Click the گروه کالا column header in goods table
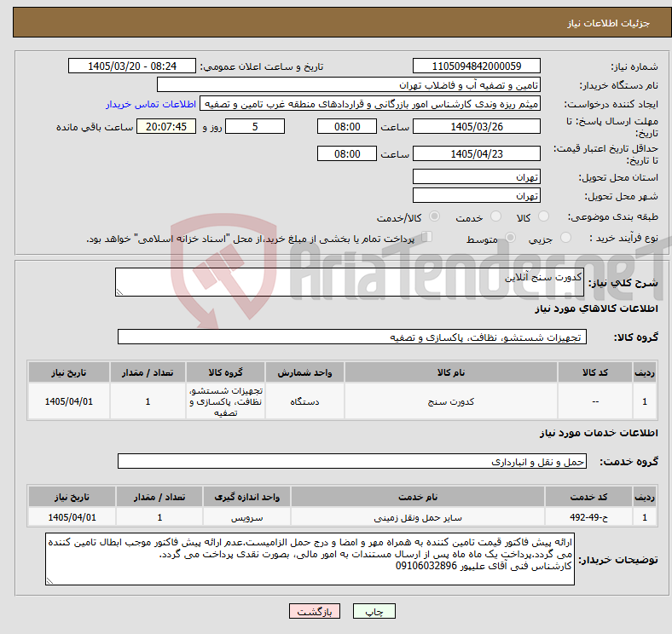This screenshot has width=672, height=634. pos(225,372)
